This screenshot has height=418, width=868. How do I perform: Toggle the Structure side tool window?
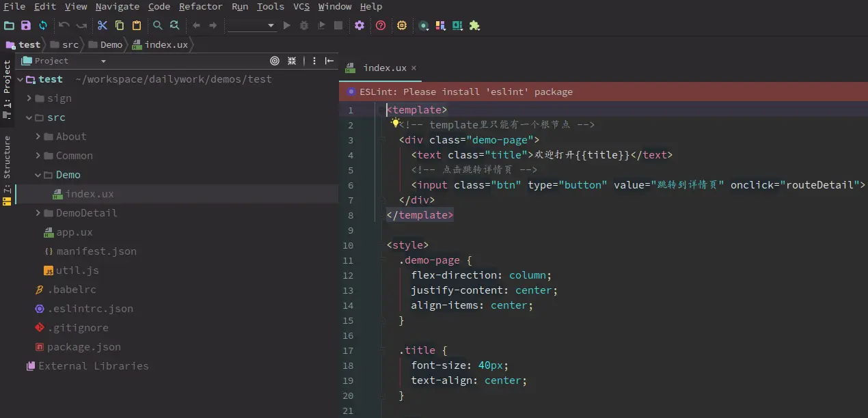pyautogui.click(x=7, y=171)
